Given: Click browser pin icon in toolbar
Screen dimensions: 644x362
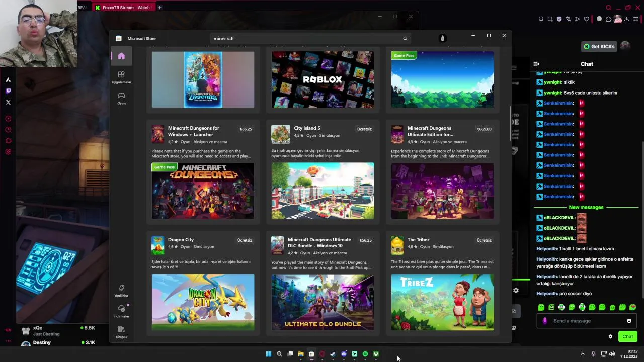Looking at the screenshot, I should click(541, 19).
